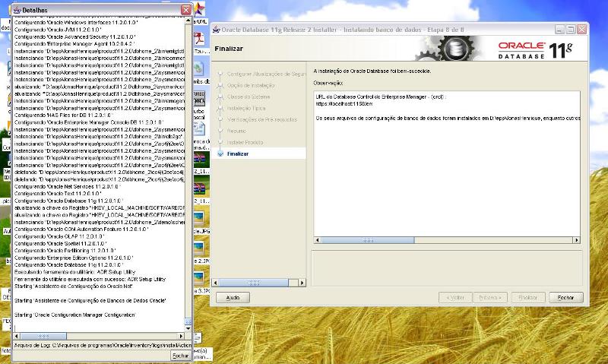Image resolution: width=608 pixels, height=364 pixels.
Task: Click 'Enterprise Edition Options' log line
Action: point(74,258)
